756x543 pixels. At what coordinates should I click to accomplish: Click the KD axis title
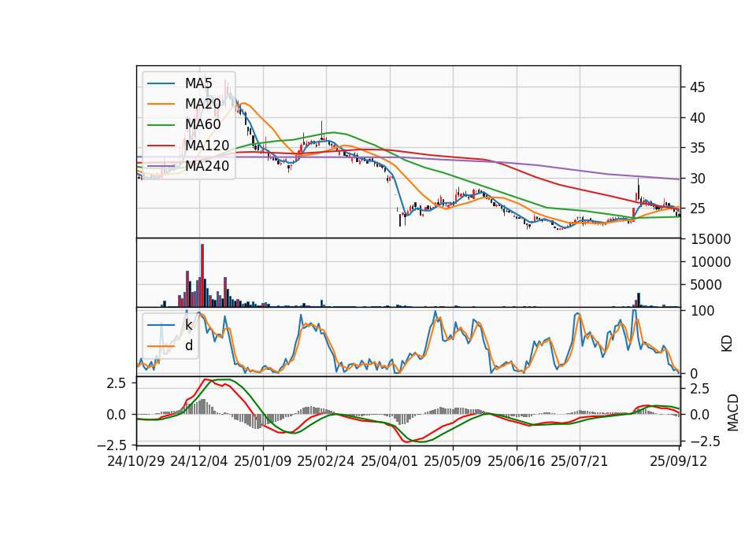tap(727, 344)
